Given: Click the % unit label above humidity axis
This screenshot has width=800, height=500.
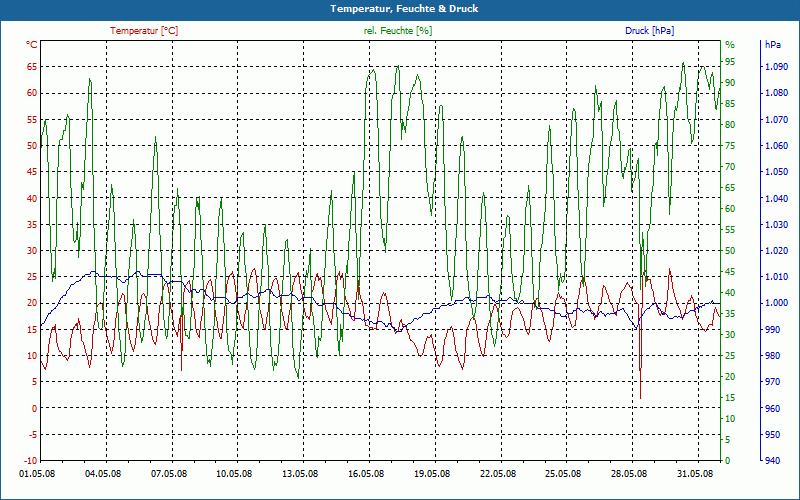Looking at the screenshot, I should [x=730, y=45].
